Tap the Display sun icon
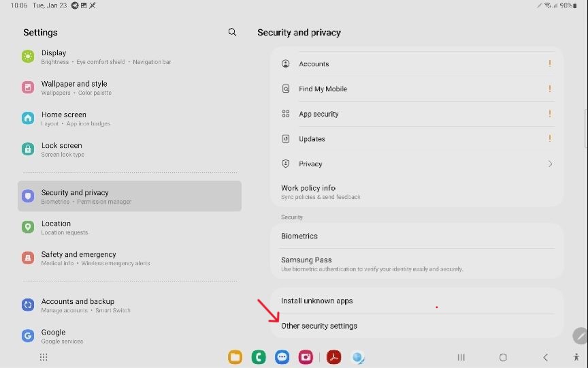The width and height of the screenshot is (588, 368). 28,57
